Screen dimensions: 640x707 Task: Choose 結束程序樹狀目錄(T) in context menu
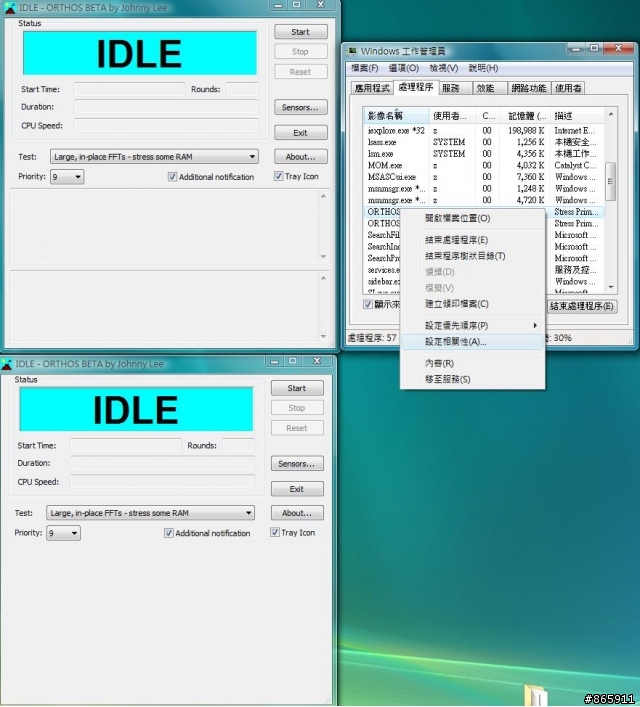472,256
